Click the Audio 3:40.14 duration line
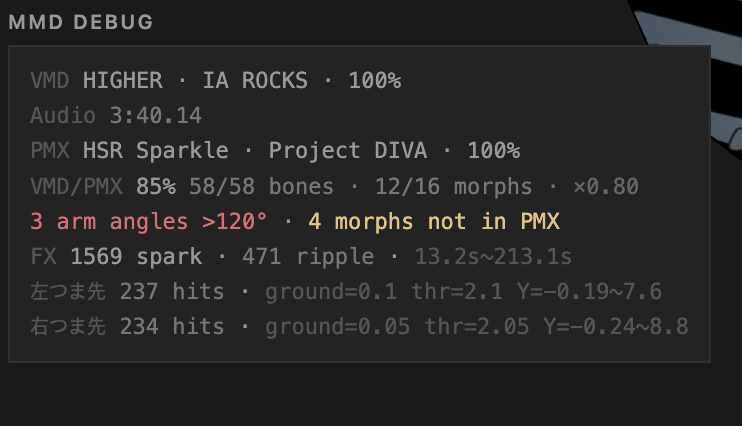The image size is (742, 426). click(x=116, y=115)
